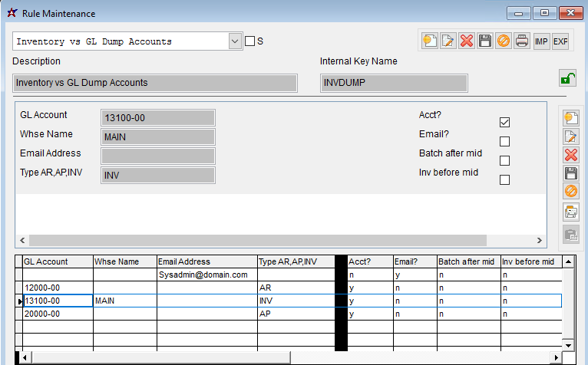Image resolution: width=588 pixels, height=365 pixels.
Task: Click the EXP export button
Action: click(x=560, y=41)
